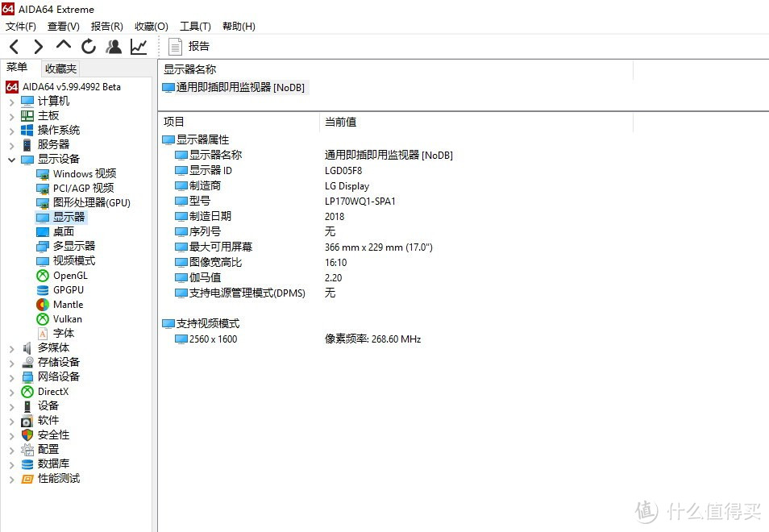Expand the 安全性 tree node
The height and width of the screenshot is (532, 769).
click(12, 436)
